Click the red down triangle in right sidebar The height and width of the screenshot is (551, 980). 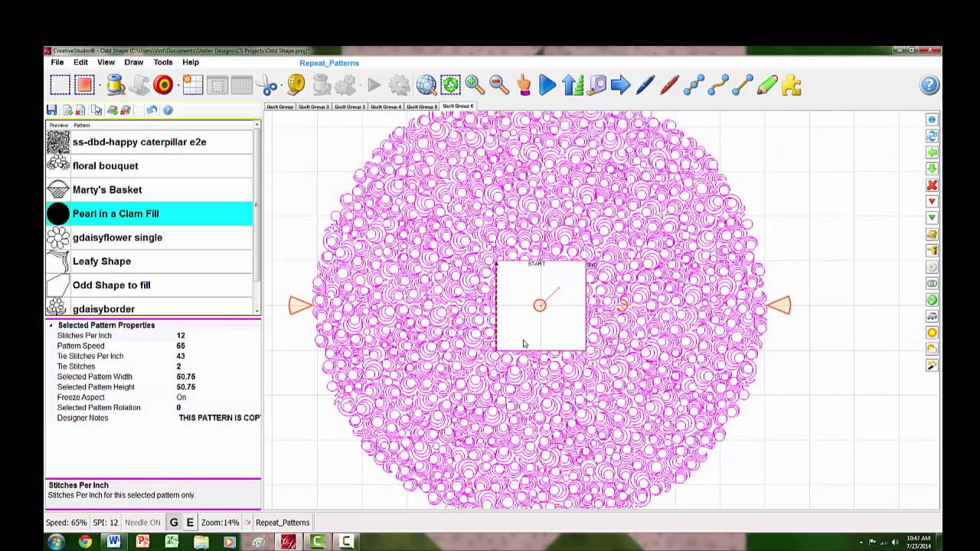point(932,201)
